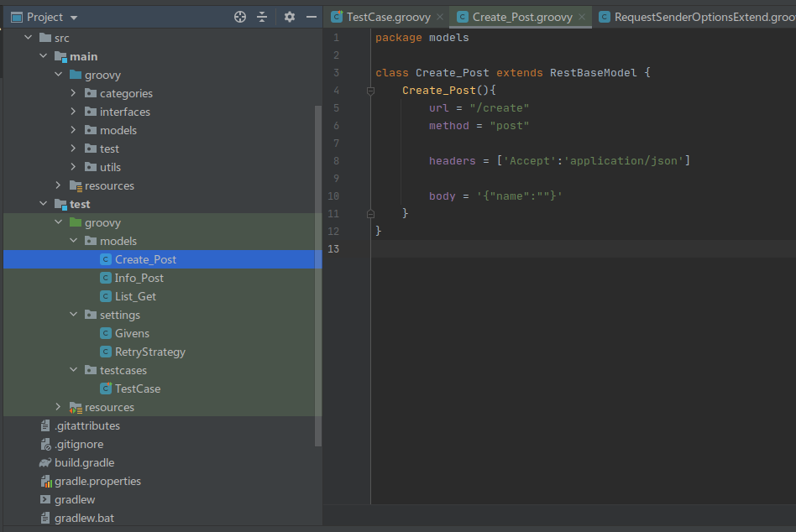Screen dimensions: 796x532
Task: Collapse the groovy folder under main
Action: (59, 75)
